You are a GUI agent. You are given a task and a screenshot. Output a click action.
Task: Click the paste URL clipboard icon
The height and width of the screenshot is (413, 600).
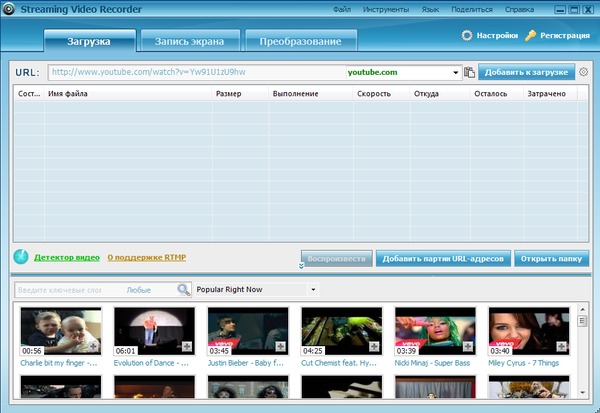click(469, 72)
